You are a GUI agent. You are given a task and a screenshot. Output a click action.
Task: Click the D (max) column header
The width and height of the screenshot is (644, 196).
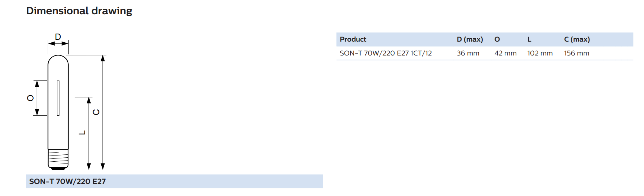pyautogui.click(x=470, y=39)
